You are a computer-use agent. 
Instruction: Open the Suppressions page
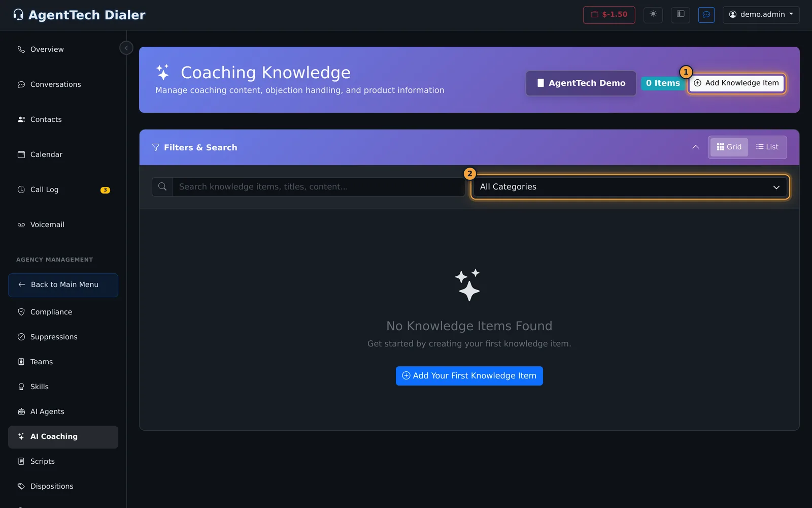(63, 337)
